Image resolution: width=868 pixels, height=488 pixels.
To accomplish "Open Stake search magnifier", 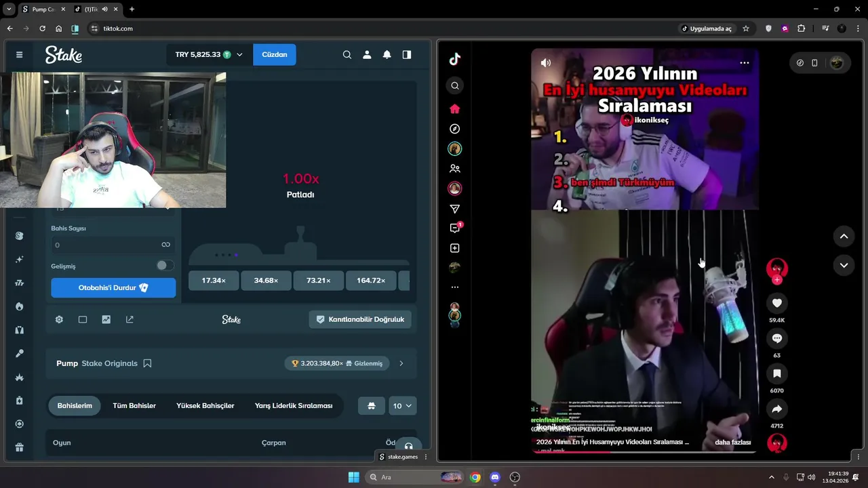I will coord(347,54).
